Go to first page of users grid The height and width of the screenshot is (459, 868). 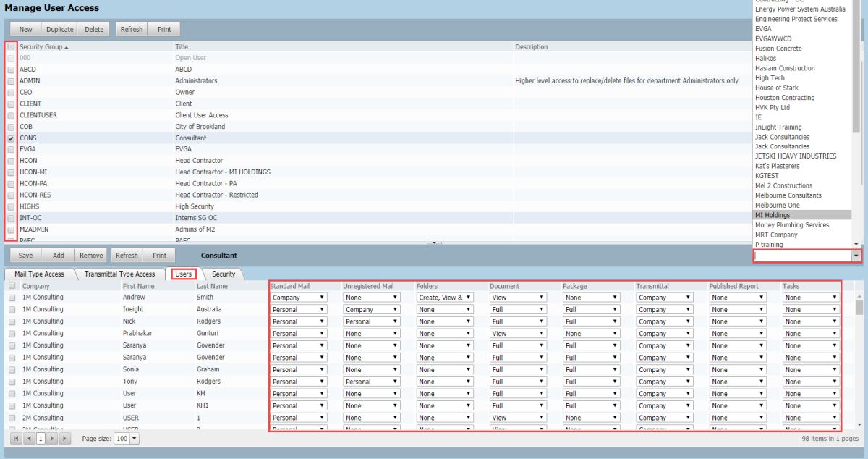tap(17, 439)
